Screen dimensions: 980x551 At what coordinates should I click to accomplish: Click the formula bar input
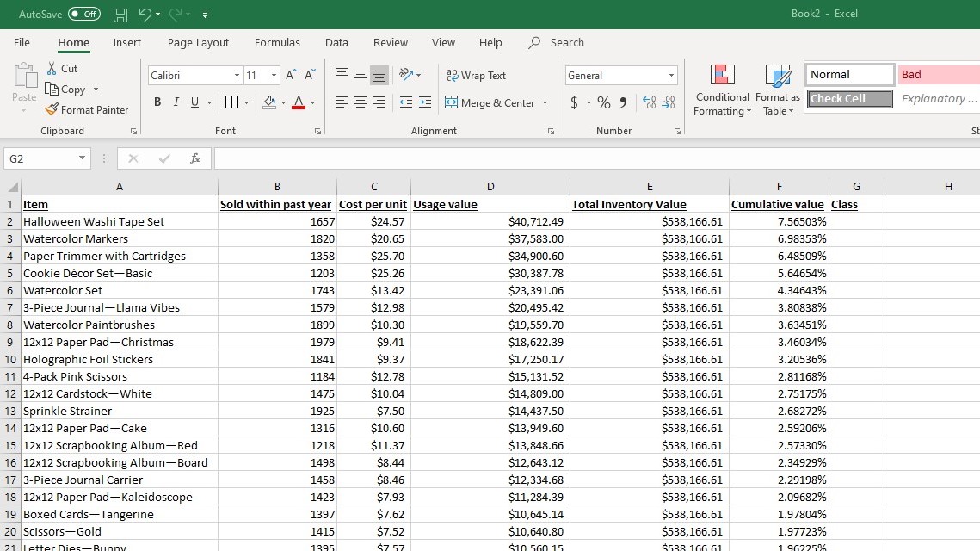(597, 159)
